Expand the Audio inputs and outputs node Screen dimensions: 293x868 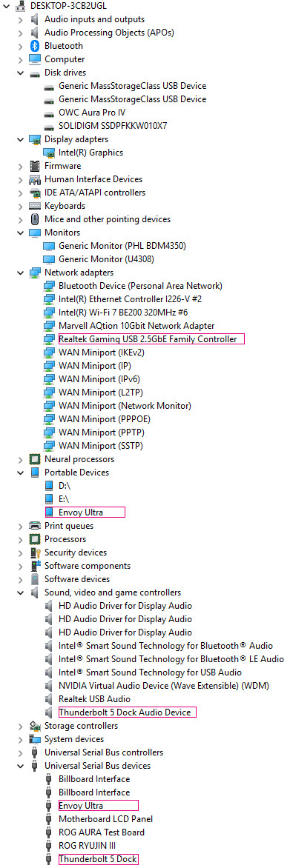(x=21, y=19)
